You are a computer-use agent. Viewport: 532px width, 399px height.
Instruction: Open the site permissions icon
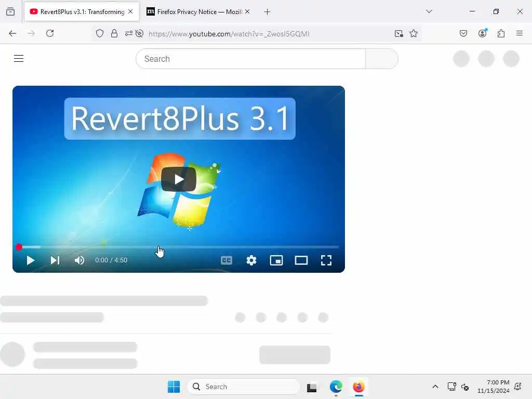129,33
